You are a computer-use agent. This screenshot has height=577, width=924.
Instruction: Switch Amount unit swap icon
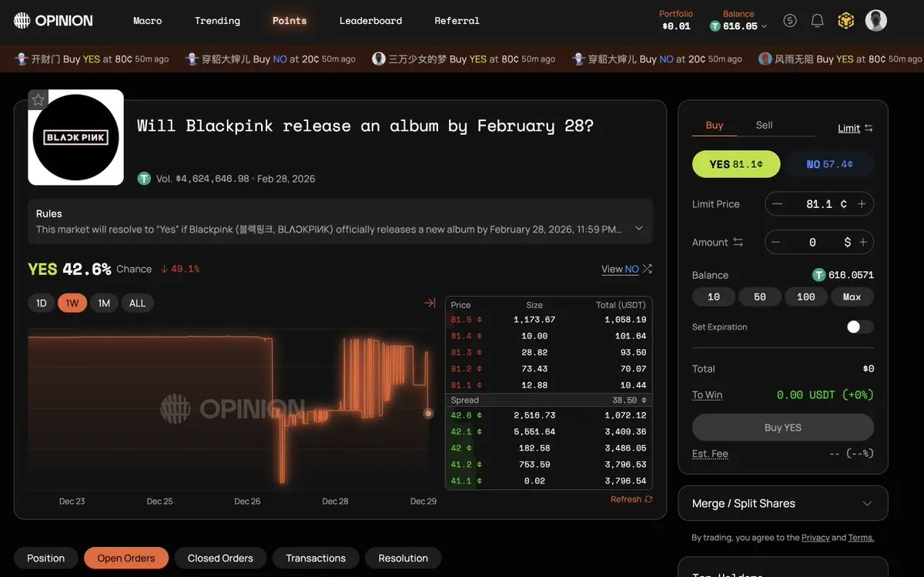(738, 242)
